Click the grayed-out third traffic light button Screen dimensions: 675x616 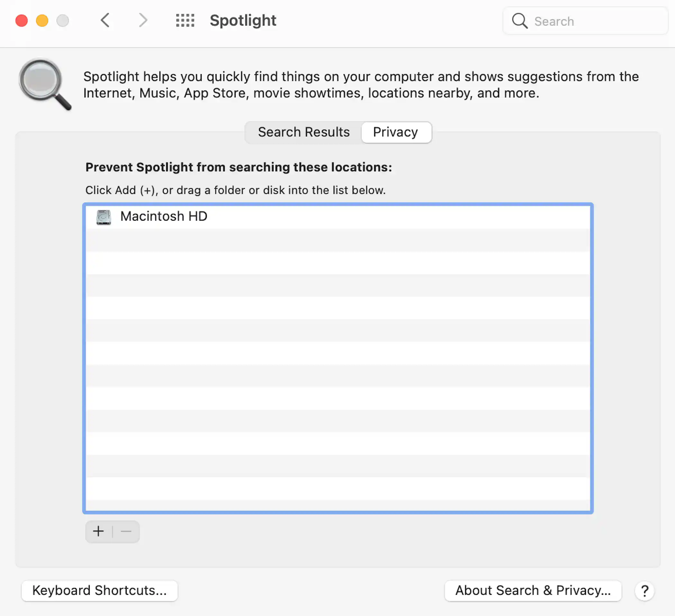[x=63, y=20]
